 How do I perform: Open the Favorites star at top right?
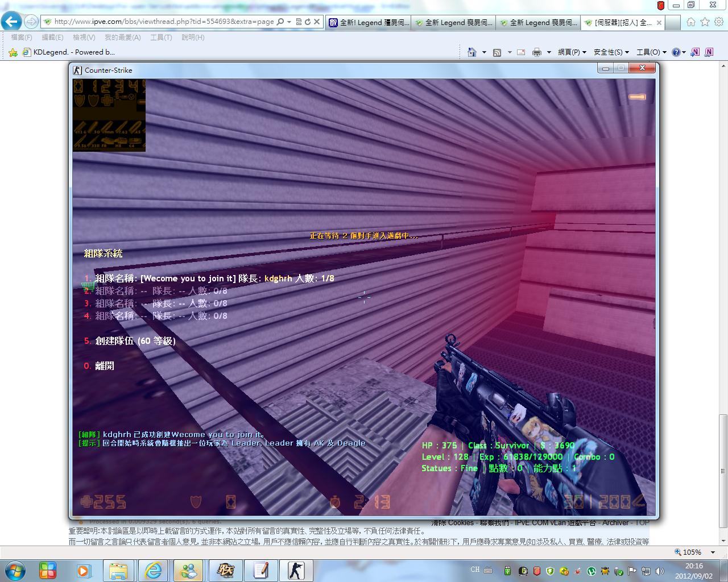tap(705, 22)
